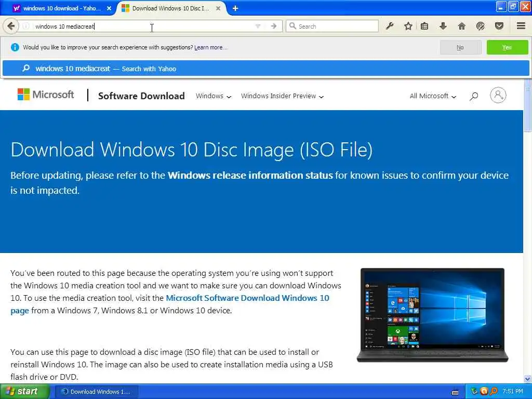This screenshot has height=399, width=532.
Task: Click the globe toolbar icon
Action: tap(480, 26)
